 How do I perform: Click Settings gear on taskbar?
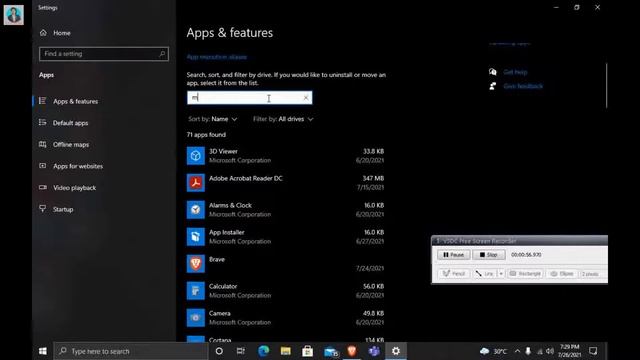click(x=396, y=351)
